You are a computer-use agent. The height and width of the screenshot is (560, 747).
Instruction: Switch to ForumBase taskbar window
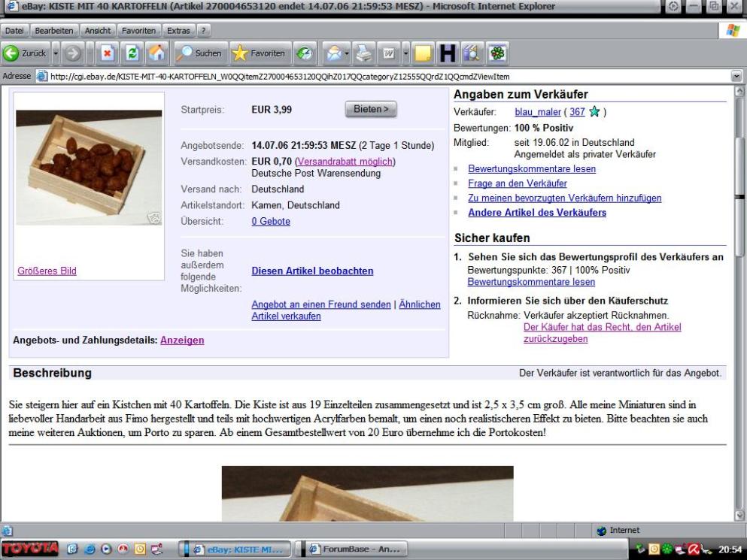[x=354, y=549]
